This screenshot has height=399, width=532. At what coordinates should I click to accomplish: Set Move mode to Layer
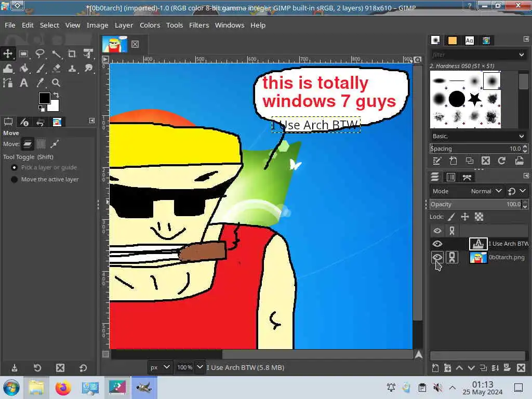(28, 144)
